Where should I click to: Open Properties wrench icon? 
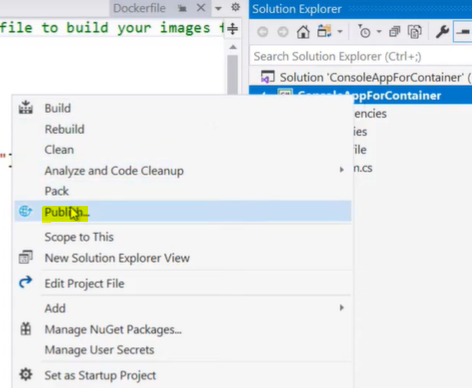point(442,32)
